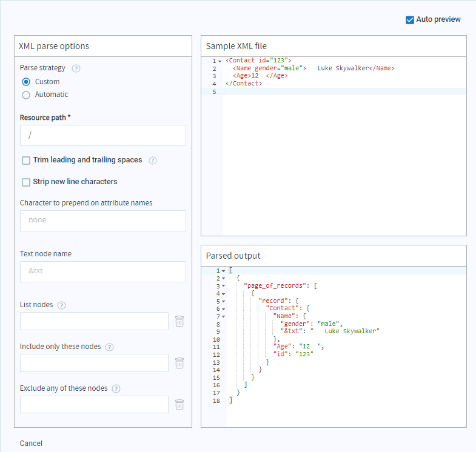Image resolution: width=476 pixels, height=452 pixels.
Task: Click the Sample XML file panel title
Action: coord(236,46)
